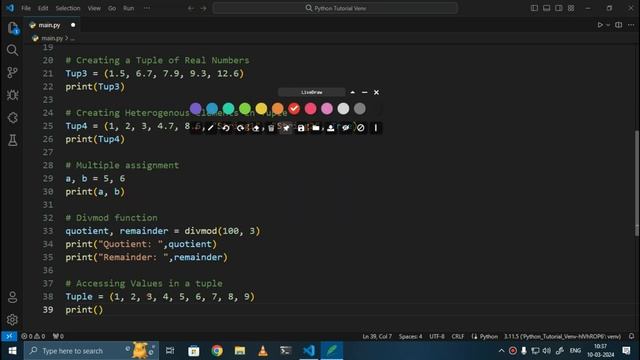Open the status bar notifications bell

(x=631, y=336)
